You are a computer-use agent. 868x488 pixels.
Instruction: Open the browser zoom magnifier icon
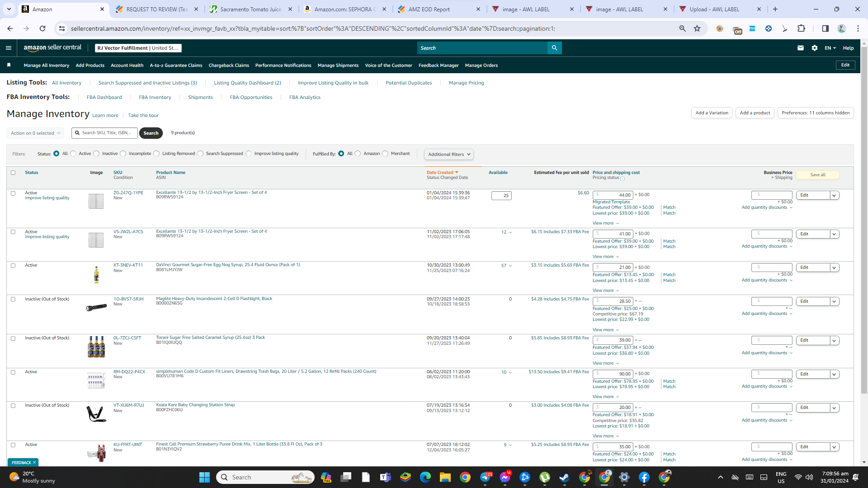[682, 28]
